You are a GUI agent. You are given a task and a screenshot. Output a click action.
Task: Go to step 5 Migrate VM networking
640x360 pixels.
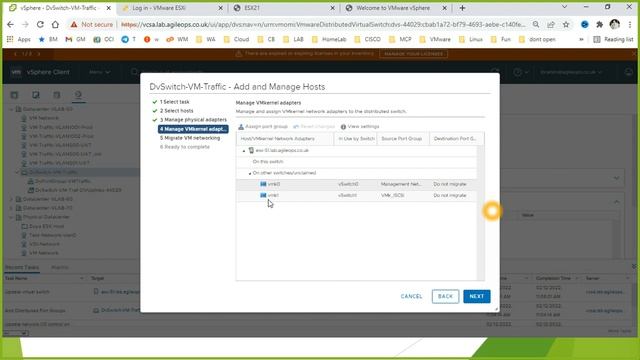pos(190,138)
